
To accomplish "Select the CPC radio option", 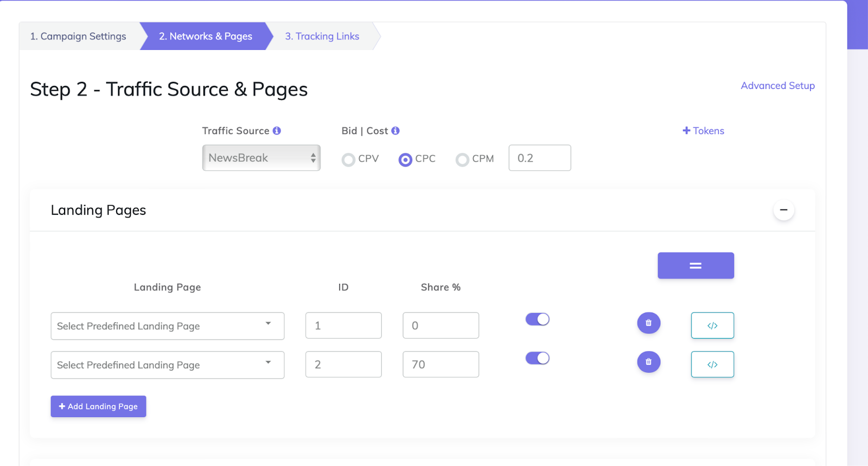I will (405, 159).
